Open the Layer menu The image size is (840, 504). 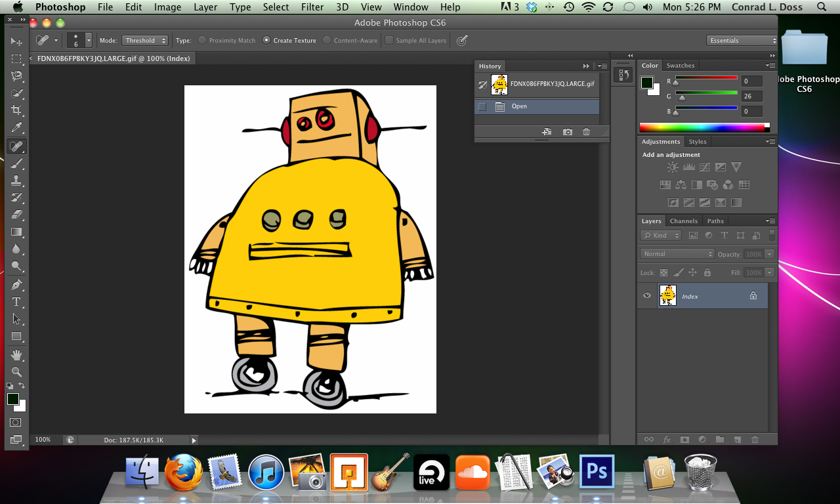coord(205,7)
